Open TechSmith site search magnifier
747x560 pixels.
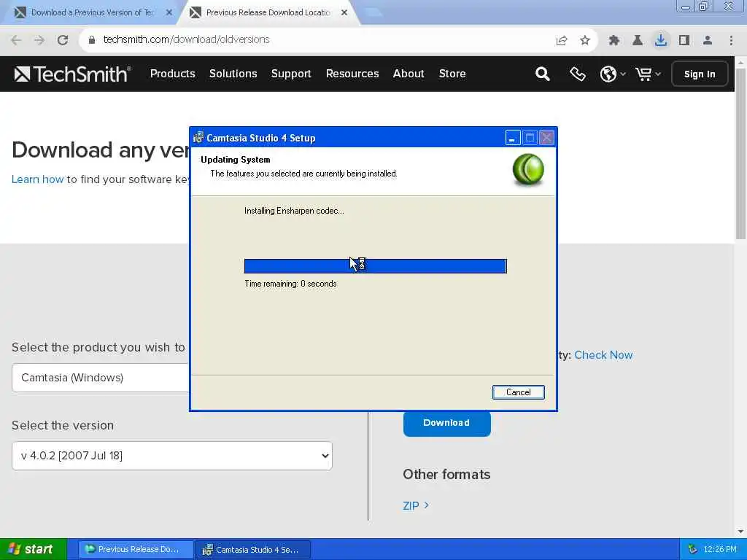coord(542,74)
